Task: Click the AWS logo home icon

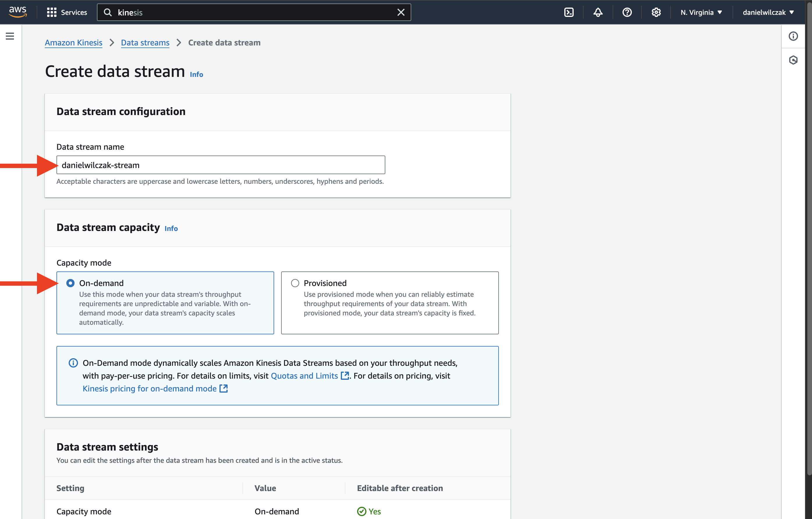Action: click(x=18, y=12)
